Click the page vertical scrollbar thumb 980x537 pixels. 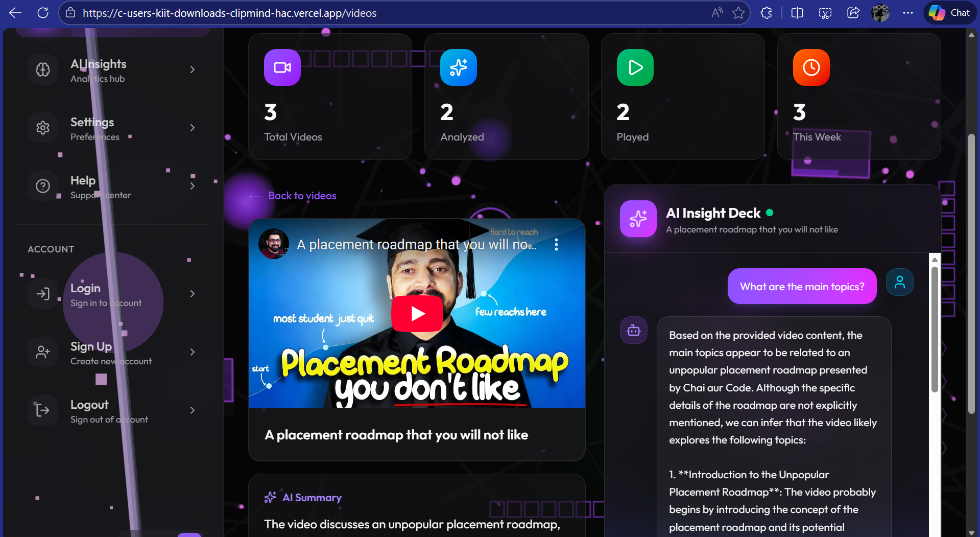pyautogui.click(x=971, y=273)
